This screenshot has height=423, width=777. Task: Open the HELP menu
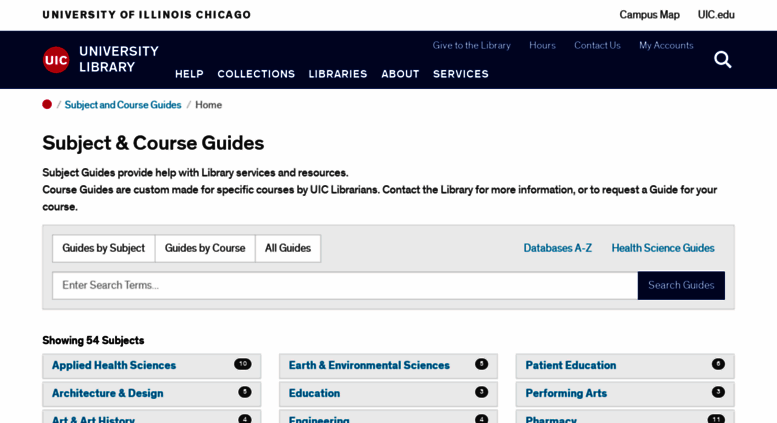click(189, 74)
